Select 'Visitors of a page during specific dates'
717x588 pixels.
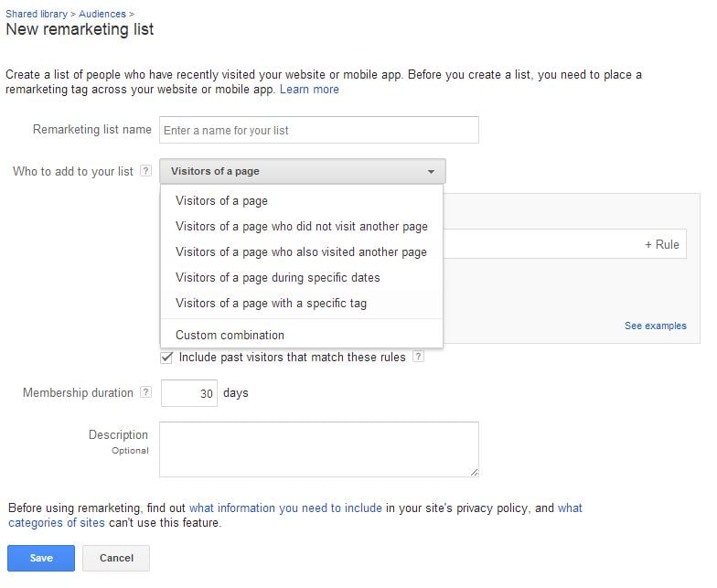[x=277, y=278]
